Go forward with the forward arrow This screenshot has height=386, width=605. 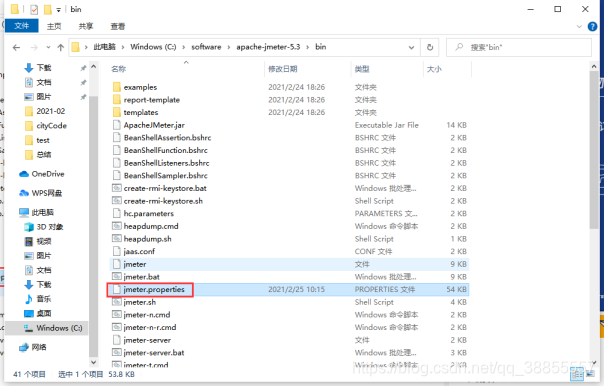[x=34, y=47]
